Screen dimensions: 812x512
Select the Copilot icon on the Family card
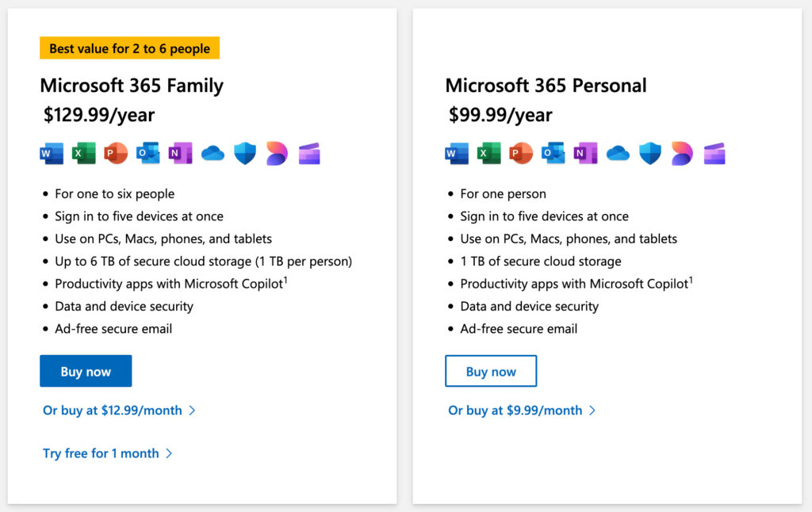276,153
